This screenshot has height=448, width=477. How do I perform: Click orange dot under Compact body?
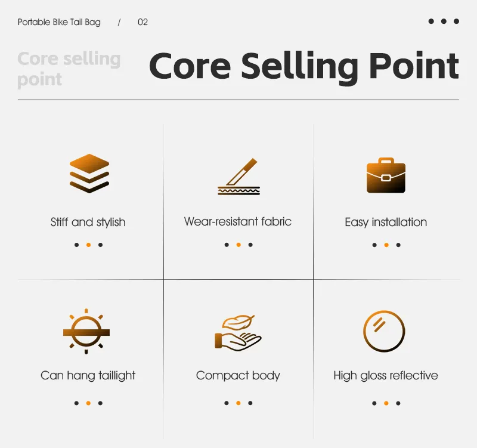tap(238, 403)
